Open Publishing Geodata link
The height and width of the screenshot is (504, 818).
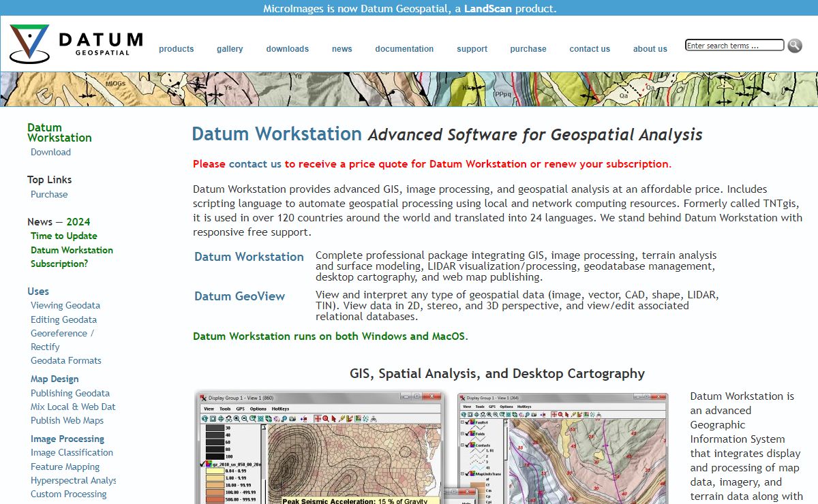[x=70, y=394]
